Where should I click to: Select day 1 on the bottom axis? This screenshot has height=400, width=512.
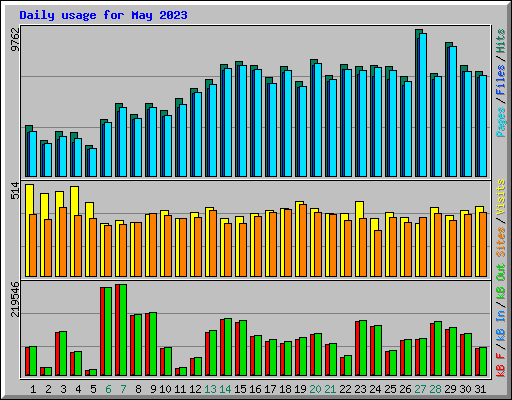coord(33,389)
